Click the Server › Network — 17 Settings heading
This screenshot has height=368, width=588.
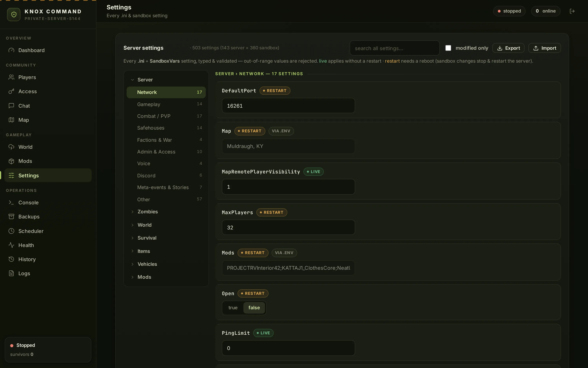(x=259, y=74)
